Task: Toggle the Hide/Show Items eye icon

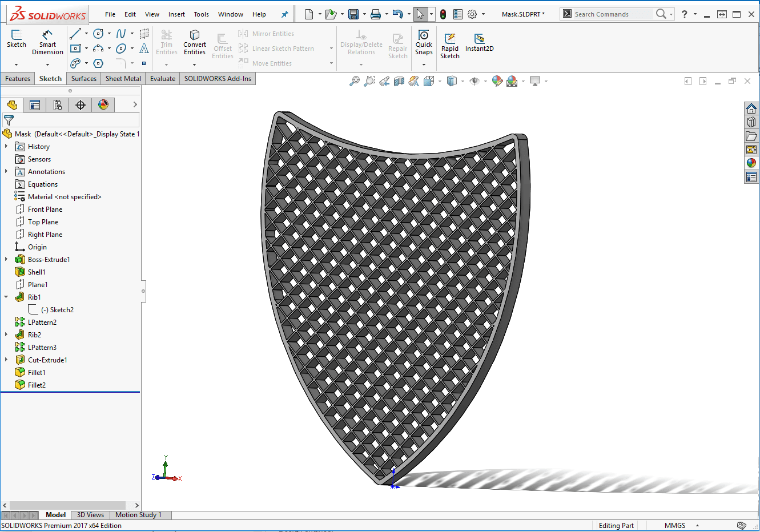Action: [474, 81]
